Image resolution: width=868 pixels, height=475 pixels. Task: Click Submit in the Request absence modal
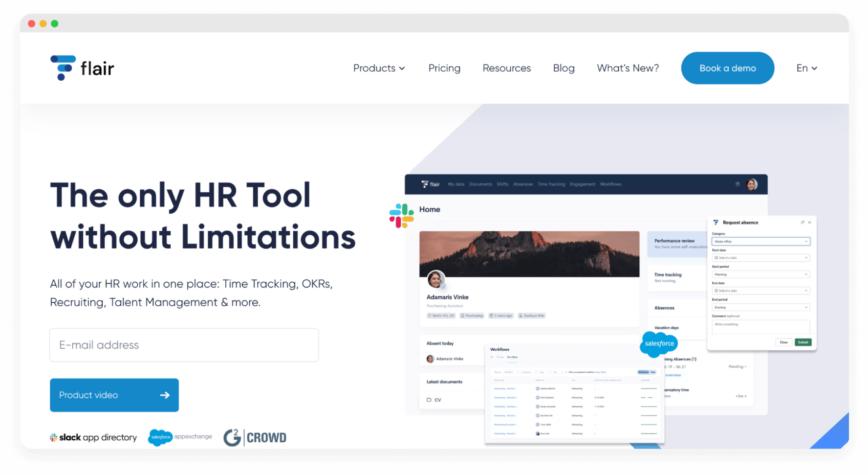[803, 342]
